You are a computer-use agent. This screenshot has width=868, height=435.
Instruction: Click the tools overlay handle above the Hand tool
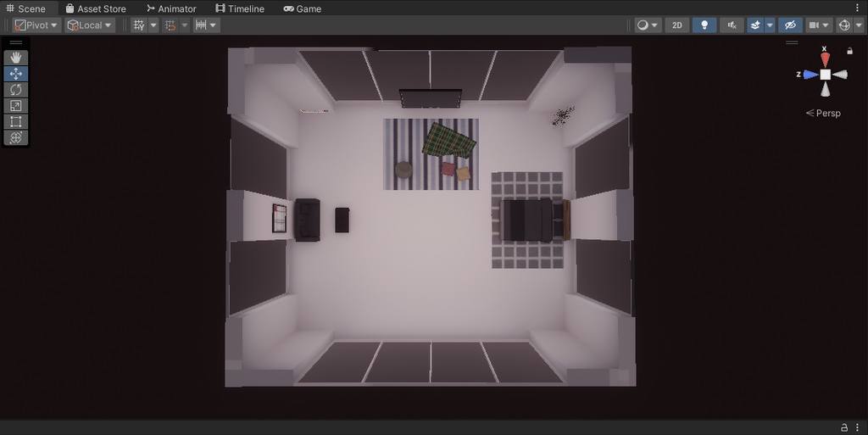pyautogui.click(x=15, y=42)
